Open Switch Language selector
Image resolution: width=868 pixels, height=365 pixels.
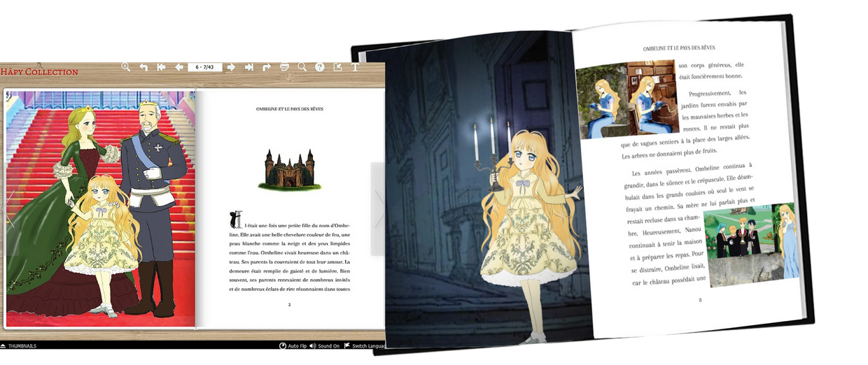(364, 346)
